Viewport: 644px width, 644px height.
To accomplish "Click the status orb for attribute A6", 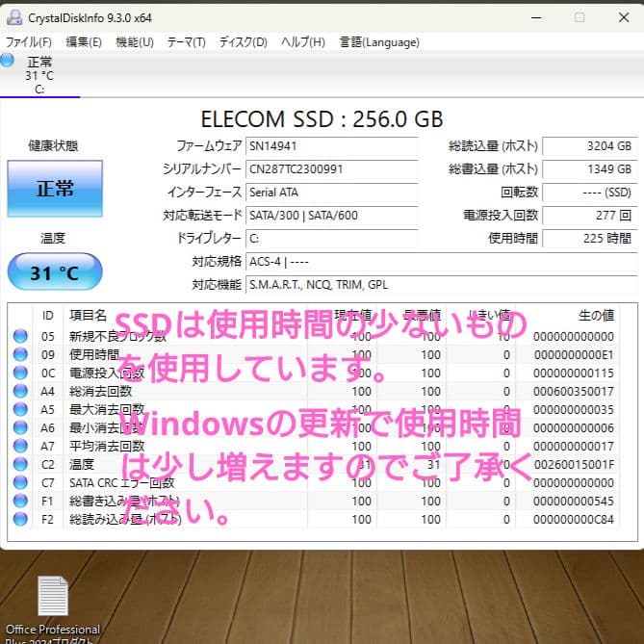I will pos(20,427).
